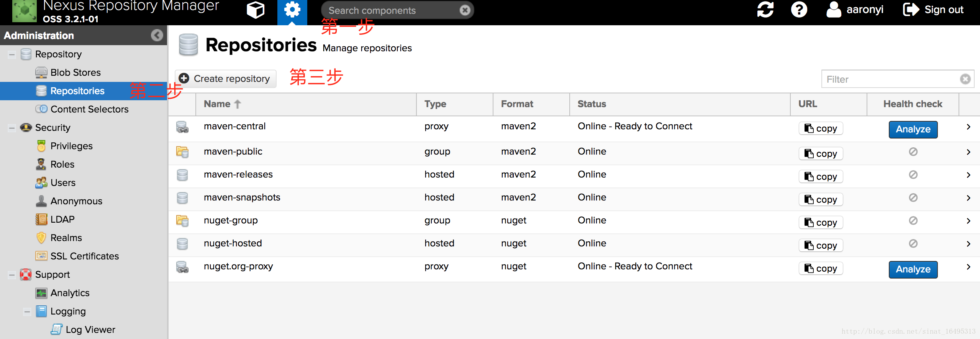Screen dimensions: 980x339
Task: Select the nuget-hosted repository row
Action: point(574,245)
